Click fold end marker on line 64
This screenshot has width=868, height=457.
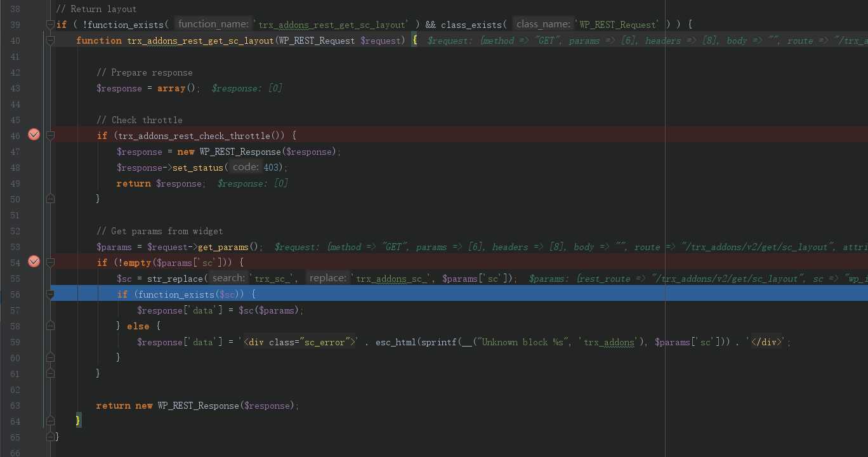[50, 421]
